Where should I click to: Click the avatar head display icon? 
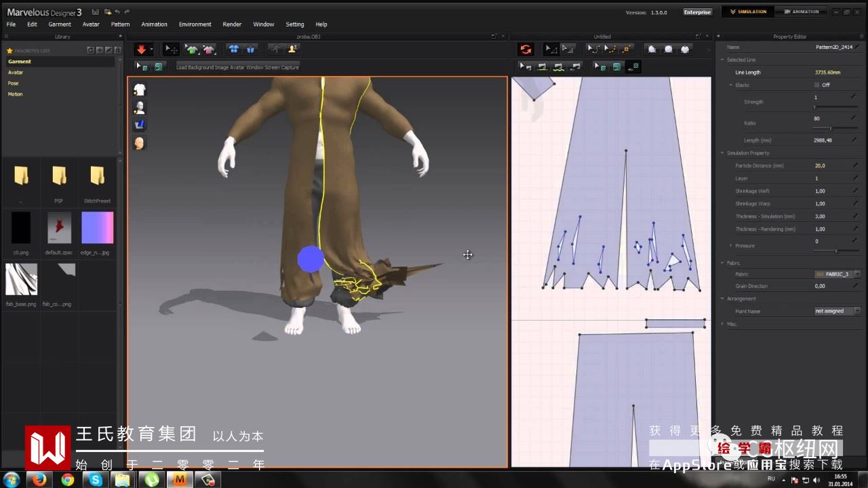coord(140,143)
